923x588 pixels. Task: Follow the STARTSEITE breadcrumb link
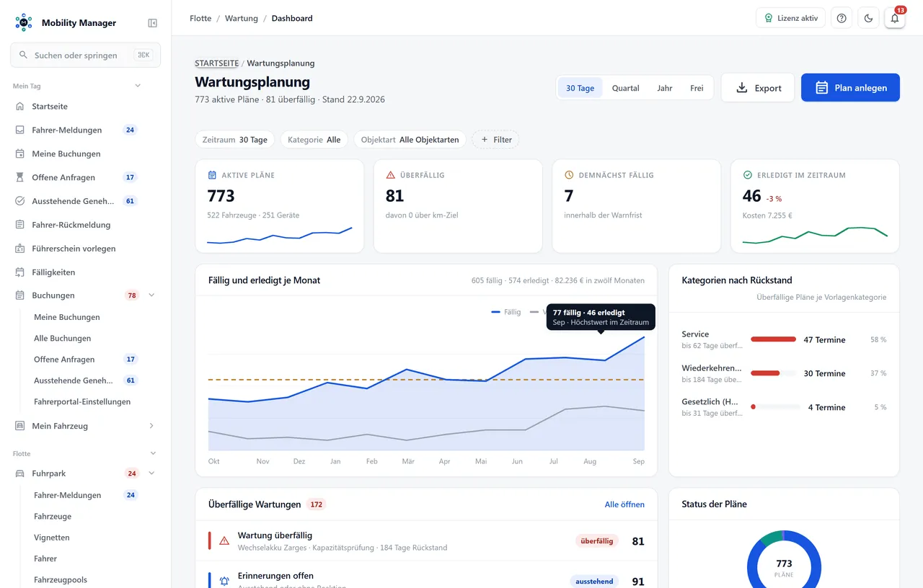click(x=216, y=63)
